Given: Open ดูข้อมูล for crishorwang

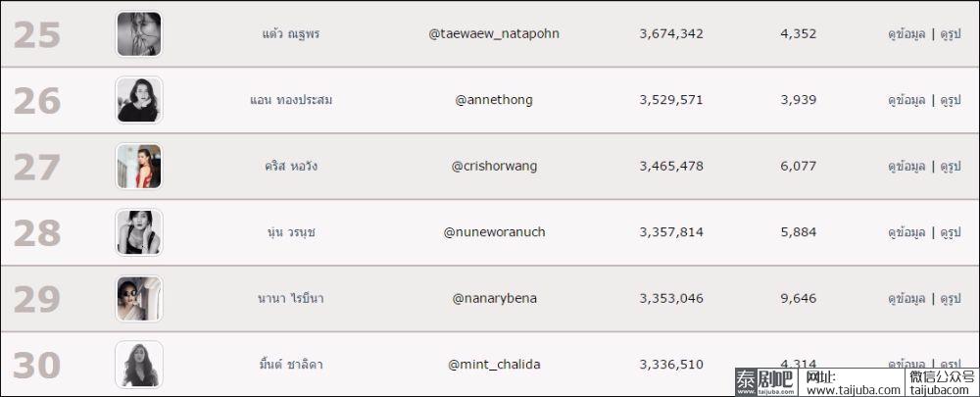Looking at the screenshot, I should [906, 167].
